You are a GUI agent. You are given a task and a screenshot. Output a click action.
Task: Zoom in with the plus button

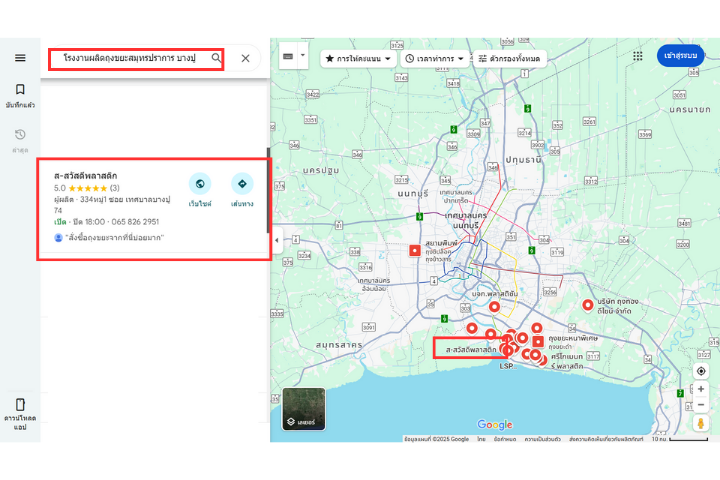point(701,389)
